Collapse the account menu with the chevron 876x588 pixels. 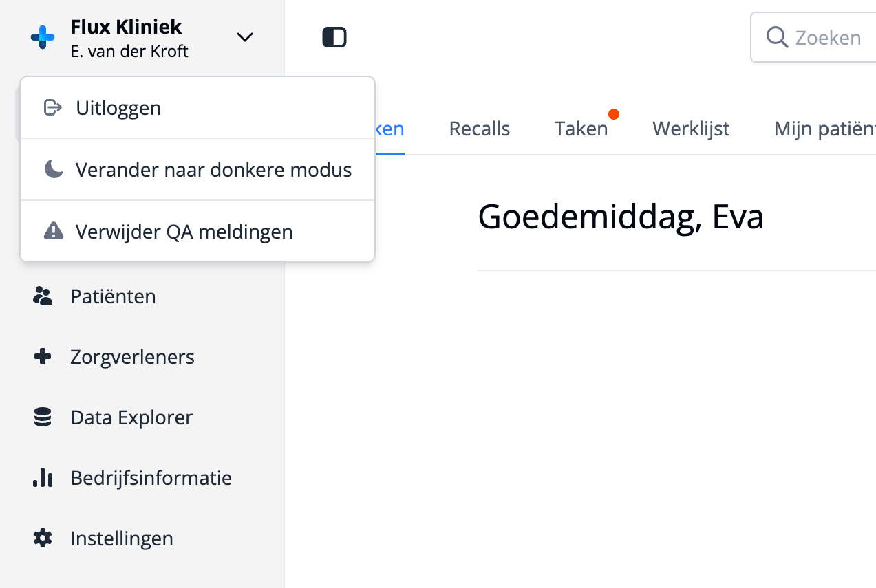tap(245, 37)
